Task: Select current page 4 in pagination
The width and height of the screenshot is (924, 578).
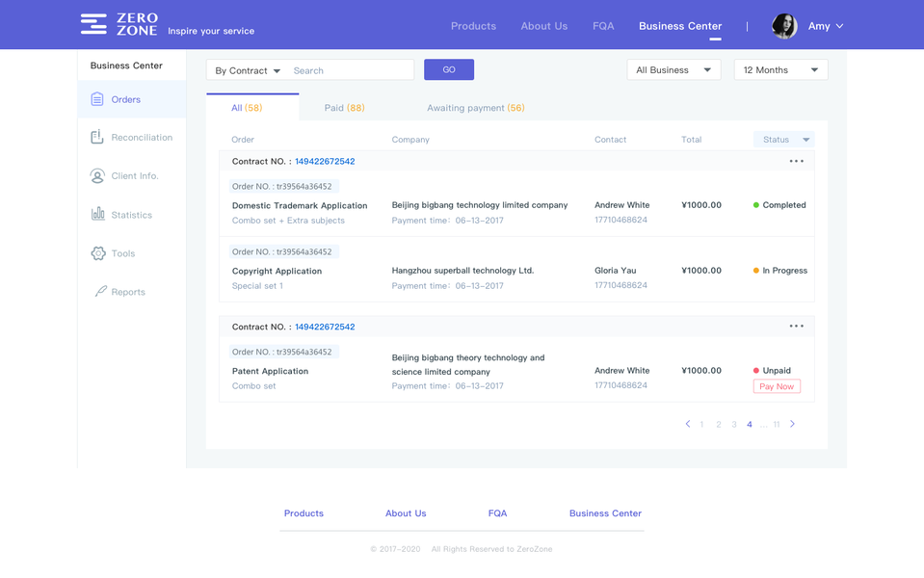Action: [x=749, y=424]
